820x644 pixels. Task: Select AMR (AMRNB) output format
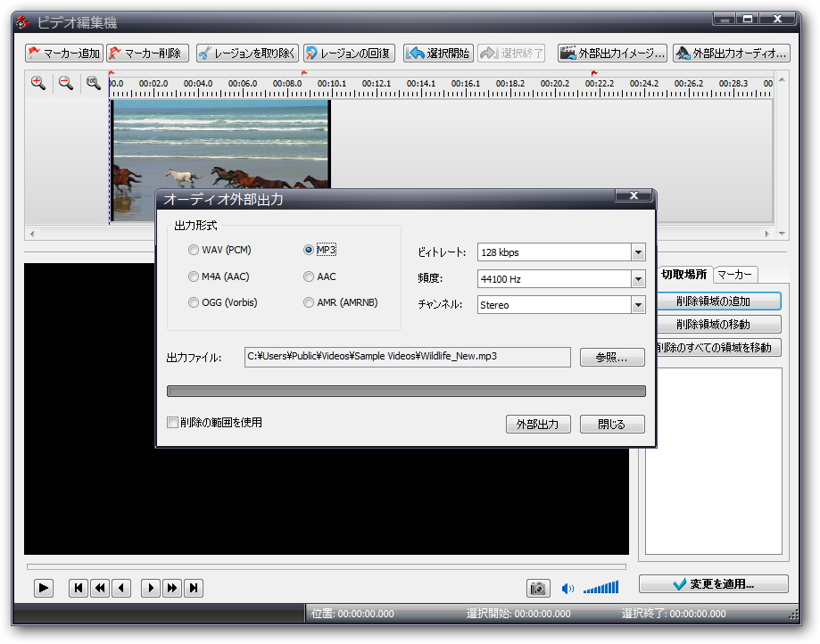click(x=341, y=302)
